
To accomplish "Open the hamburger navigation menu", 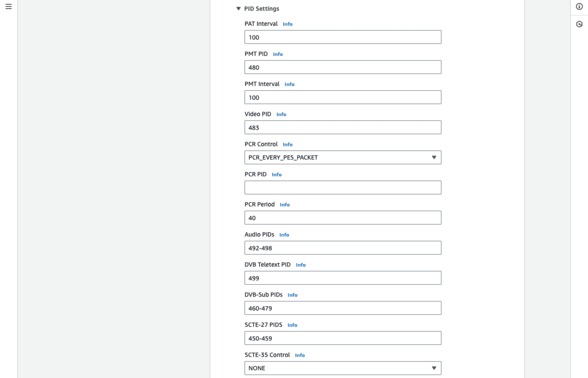I will click(x=9, y=6).
